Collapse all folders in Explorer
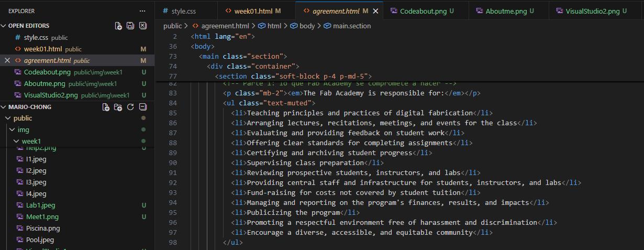 click(x=142, y=107)
